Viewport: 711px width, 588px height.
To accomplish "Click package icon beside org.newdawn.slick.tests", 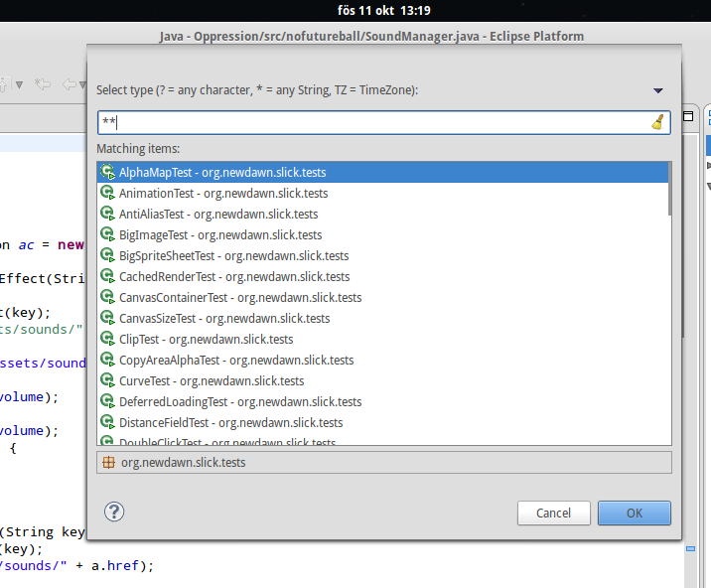I will (x=108, y=462).
